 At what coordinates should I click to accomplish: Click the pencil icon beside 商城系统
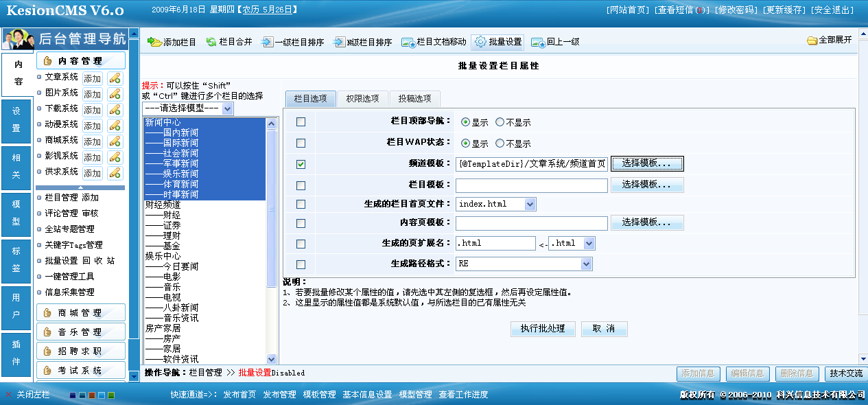coord(115,141)
